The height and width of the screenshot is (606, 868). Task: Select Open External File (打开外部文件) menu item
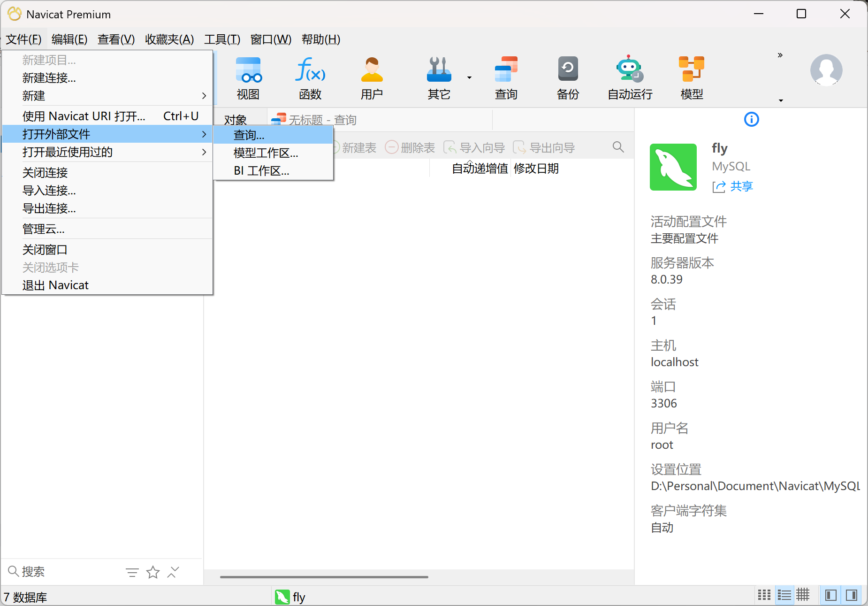tap(107, 134)
